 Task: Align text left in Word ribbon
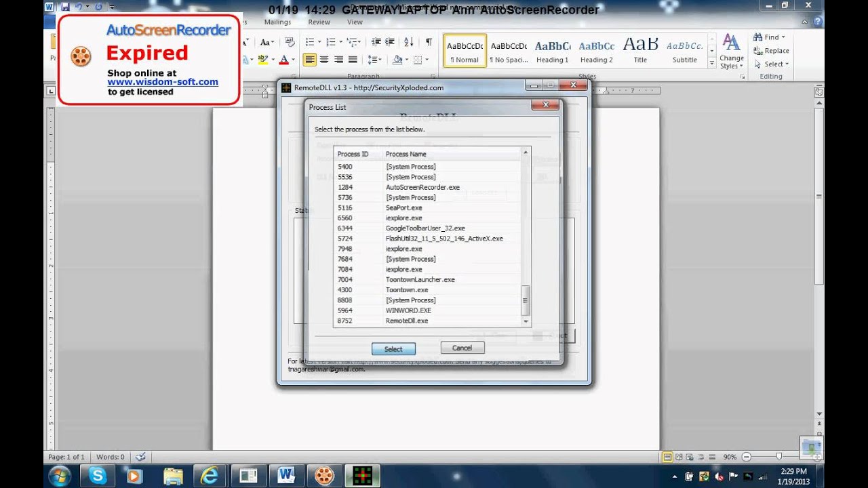pos(310,60)
